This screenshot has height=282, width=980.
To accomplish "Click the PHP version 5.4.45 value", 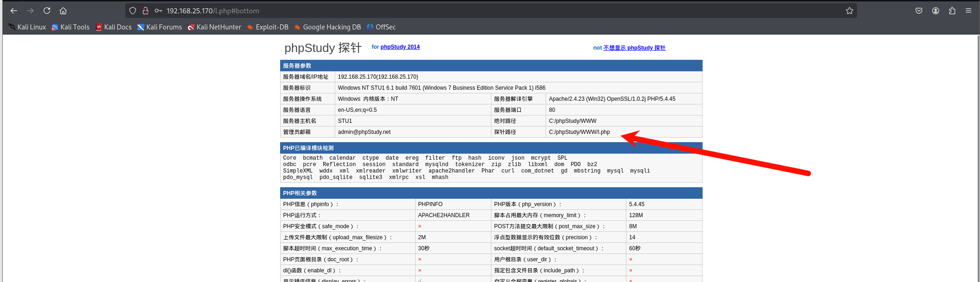I will [x=637, y=204].
